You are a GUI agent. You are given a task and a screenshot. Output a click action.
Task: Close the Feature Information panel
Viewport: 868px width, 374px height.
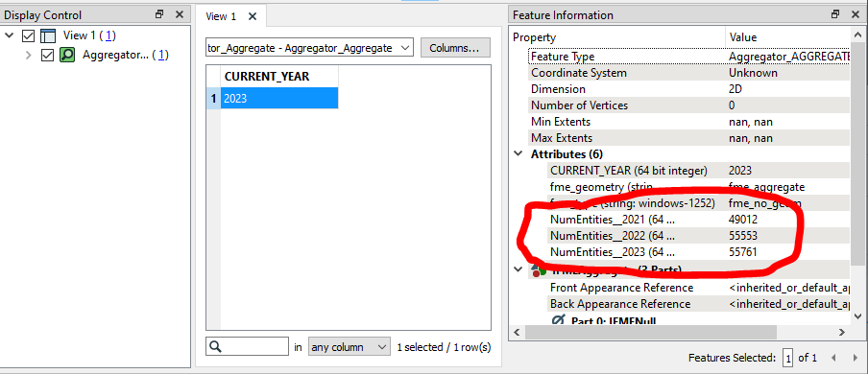855,15
